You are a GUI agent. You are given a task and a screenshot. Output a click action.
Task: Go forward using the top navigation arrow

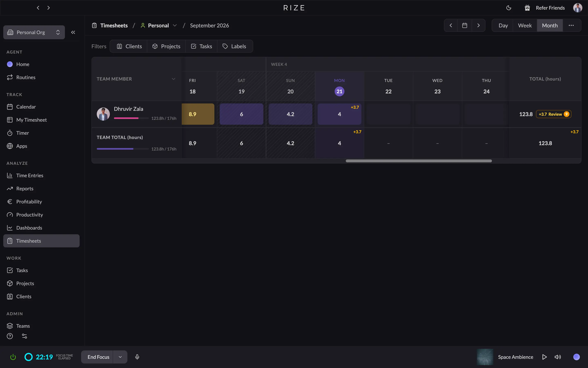pyautogui.click(x=49, y=8)
